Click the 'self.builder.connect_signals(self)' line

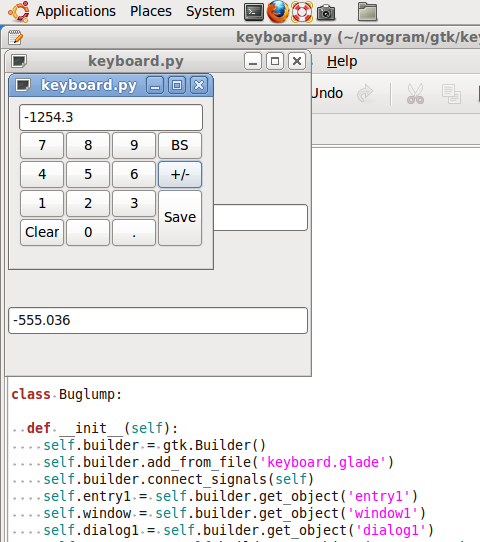[x=178, y=479]
